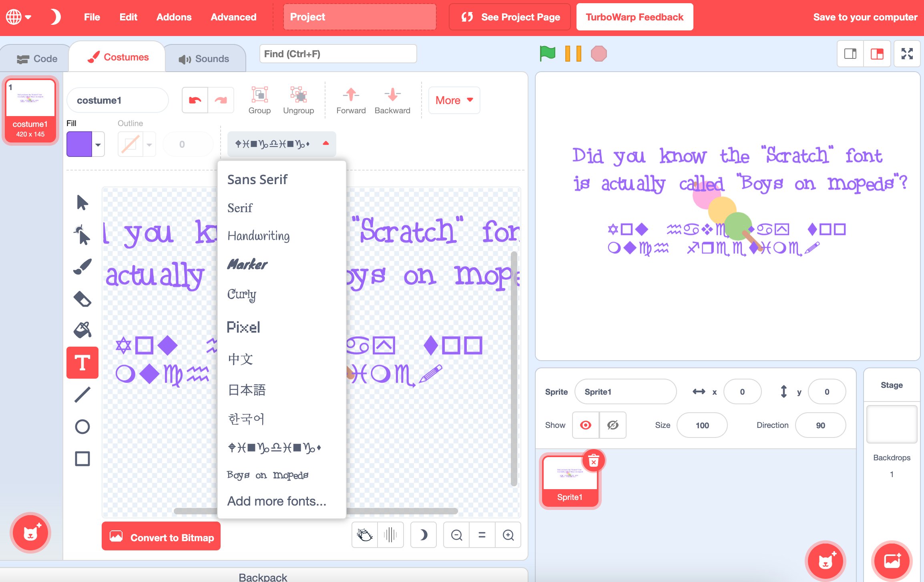Image resolution: width=924 pixels, height=582 pixels.
Task: Click the purple Fill color swatch
Action: point(79,144)
